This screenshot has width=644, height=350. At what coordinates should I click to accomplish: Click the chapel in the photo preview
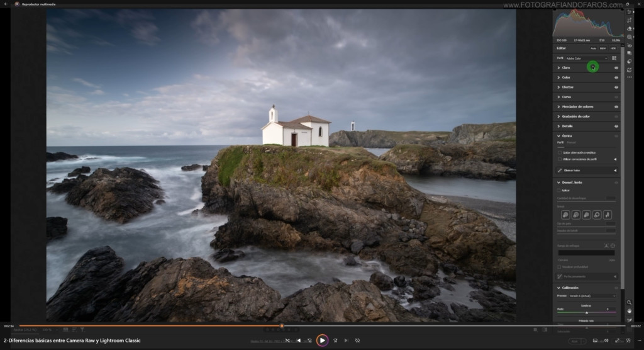tap(296, 127)
